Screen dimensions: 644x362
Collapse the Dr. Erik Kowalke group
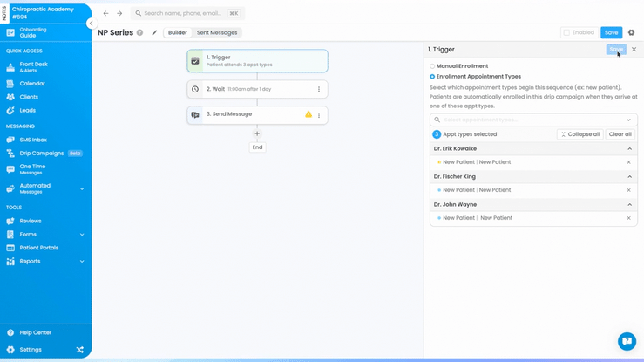point(630,149)
